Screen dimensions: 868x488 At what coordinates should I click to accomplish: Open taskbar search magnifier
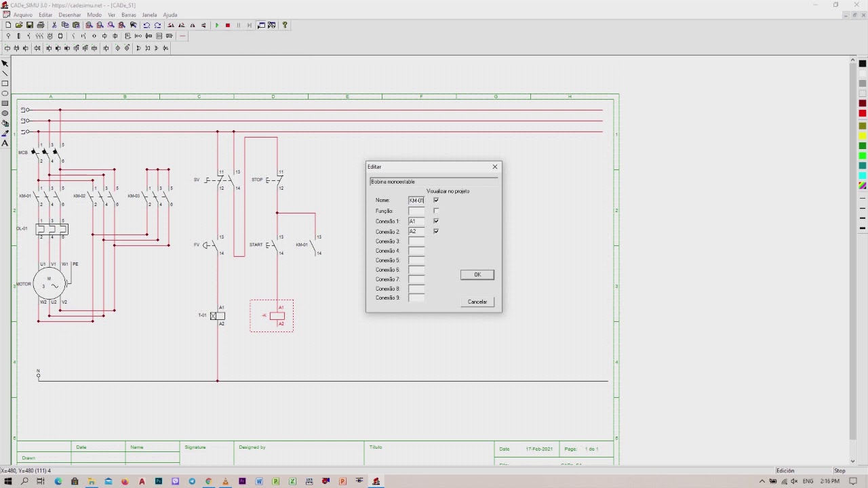point(24,481)
